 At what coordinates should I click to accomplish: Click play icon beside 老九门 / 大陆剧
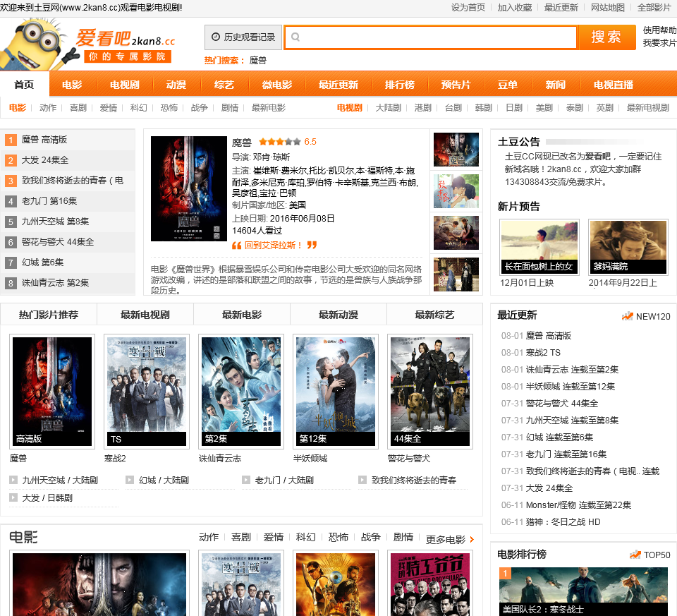[246, 480]
